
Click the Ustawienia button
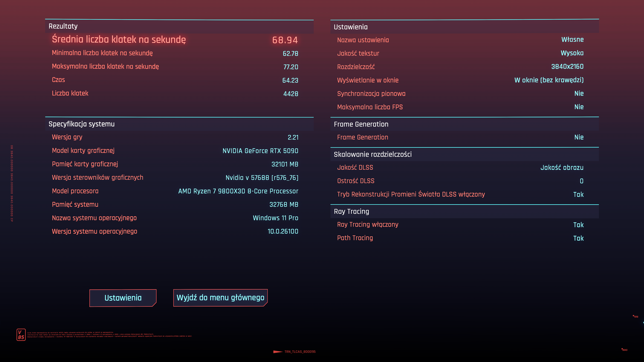123,298
